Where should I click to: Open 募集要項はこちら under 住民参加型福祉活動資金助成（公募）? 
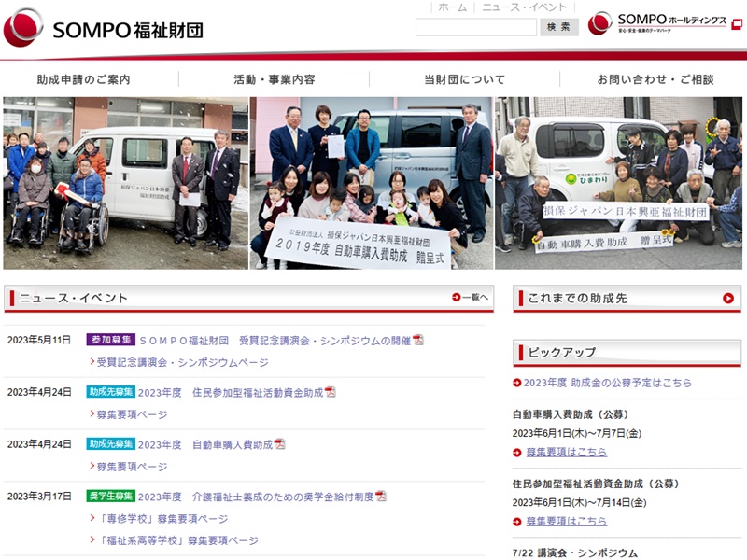coord(567,522)
